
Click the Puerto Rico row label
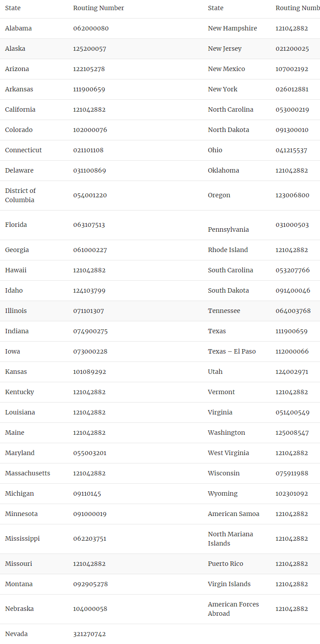[225, 564]
